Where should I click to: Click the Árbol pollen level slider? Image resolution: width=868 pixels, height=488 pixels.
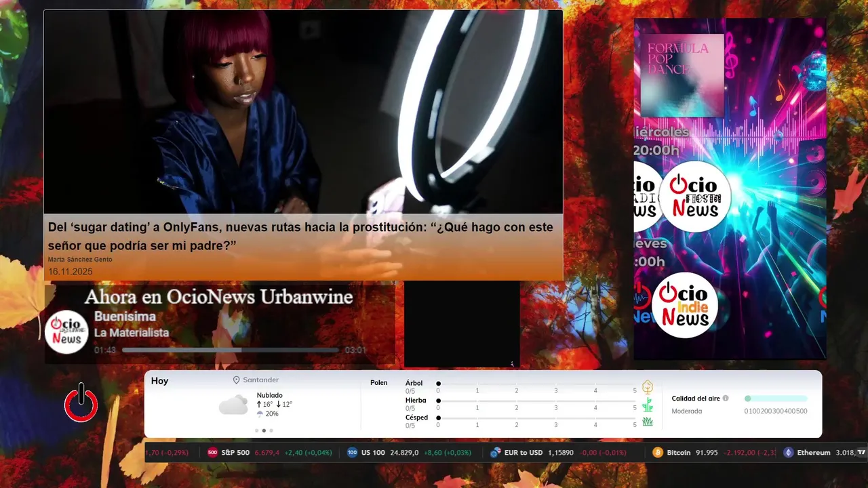tap(537, 384)
